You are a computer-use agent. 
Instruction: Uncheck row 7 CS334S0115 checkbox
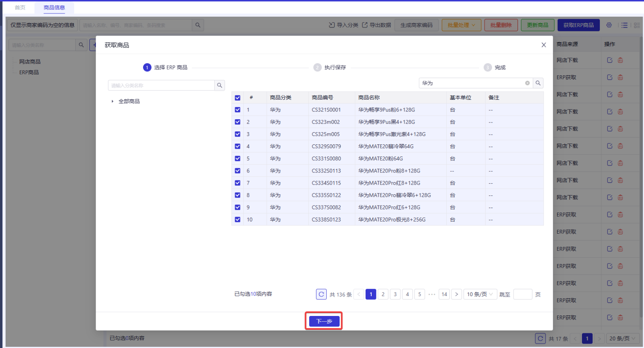click(237, 183)
